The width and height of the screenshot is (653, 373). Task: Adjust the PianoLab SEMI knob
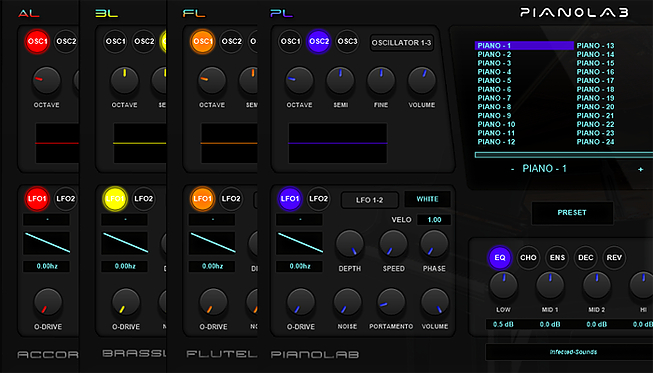tap(340, 81)
